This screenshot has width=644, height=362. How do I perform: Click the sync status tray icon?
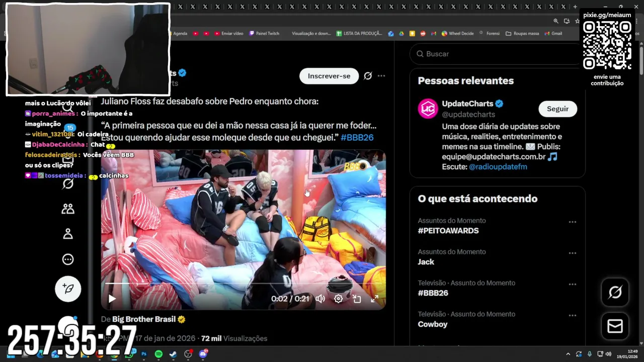(x=579, y=354)
